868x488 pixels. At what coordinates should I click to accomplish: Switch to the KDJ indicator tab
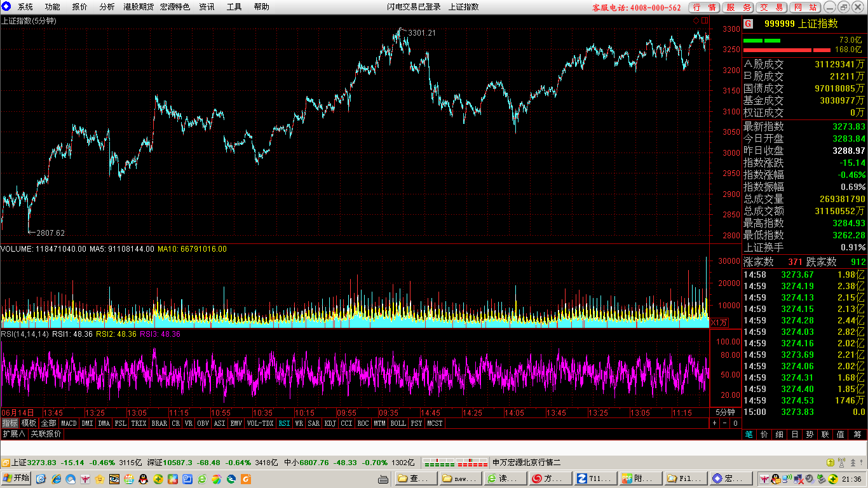pyautogui.click(x=330, y=423)
